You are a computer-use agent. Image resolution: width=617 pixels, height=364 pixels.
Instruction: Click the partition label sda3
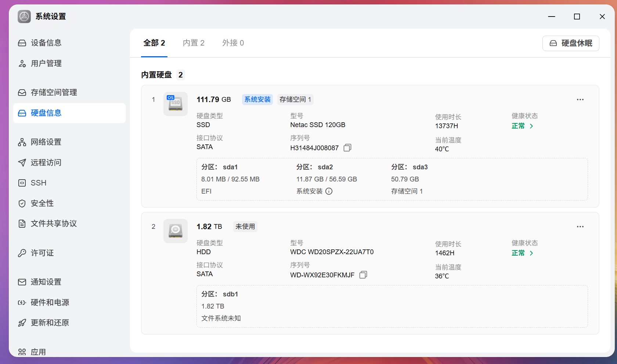click(x=420, y=167)
